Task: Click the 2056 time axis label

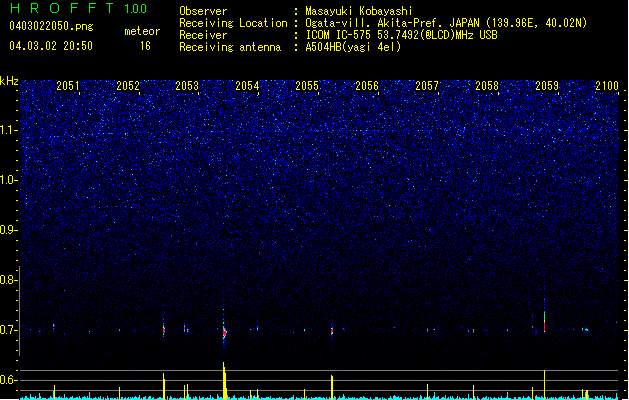Action: click(367, 85)
